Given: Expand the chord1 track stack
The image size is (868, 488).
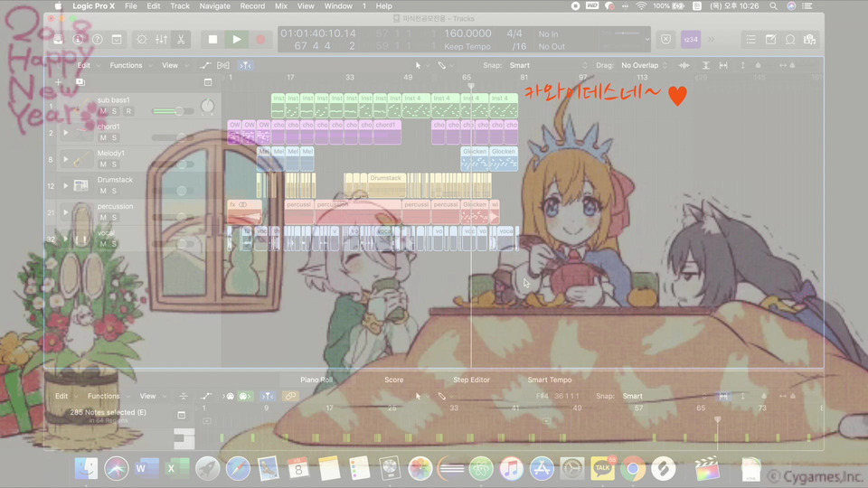Looking at the screenshot, I should click(x=66, y=133).
